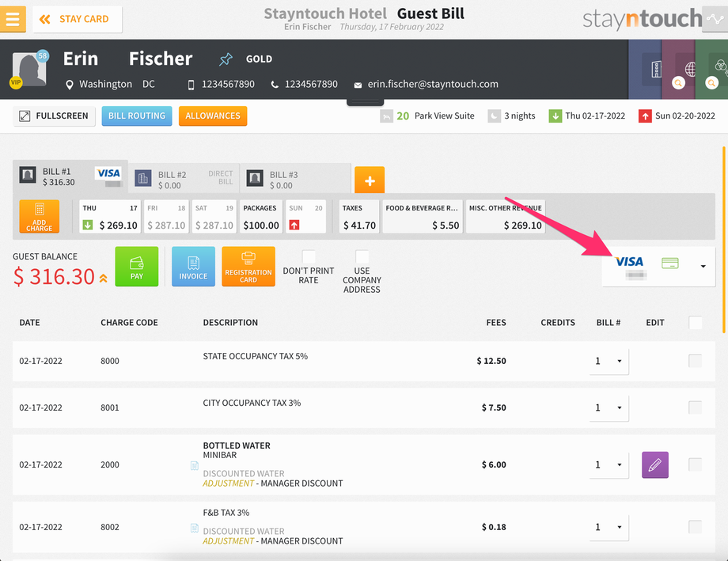The height and width of the screenshot is (561, 728).
Task: Enter fullscreen mode
Action: pos(54,116)
